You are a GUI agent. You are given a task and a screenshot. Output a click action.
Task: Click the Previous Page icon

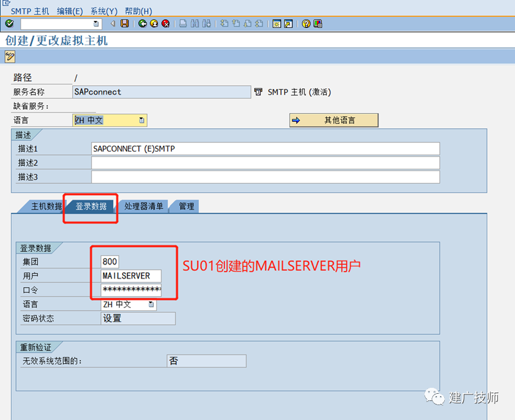pyautogui.click(x=236, y=24)
